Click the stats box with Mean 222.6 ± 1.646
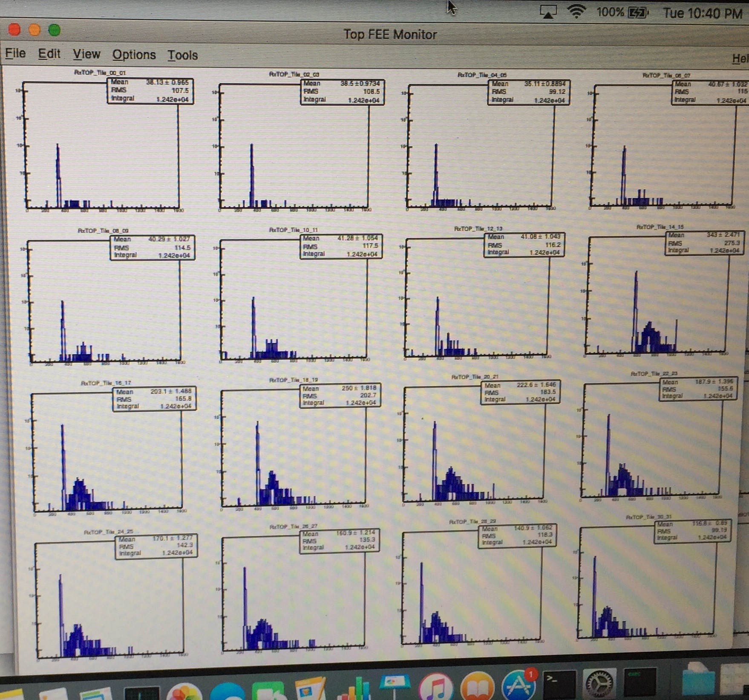The image size is (749, 700). (x=521, y=392)
